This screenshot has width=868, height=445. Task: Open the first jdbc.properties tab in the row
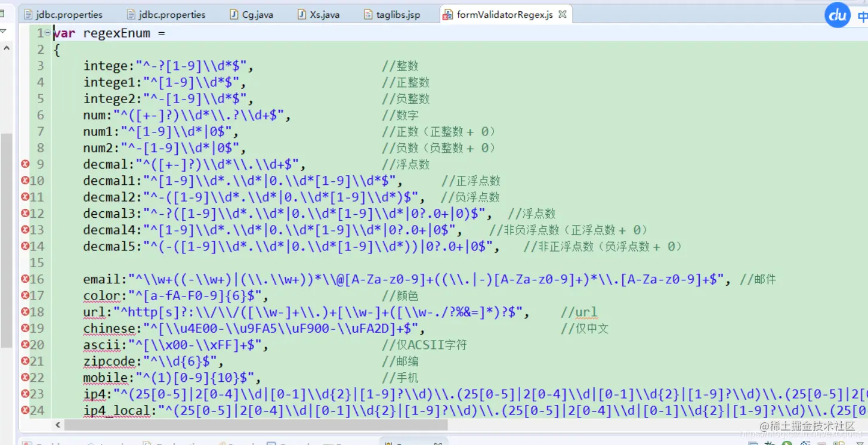click(63, 15)
